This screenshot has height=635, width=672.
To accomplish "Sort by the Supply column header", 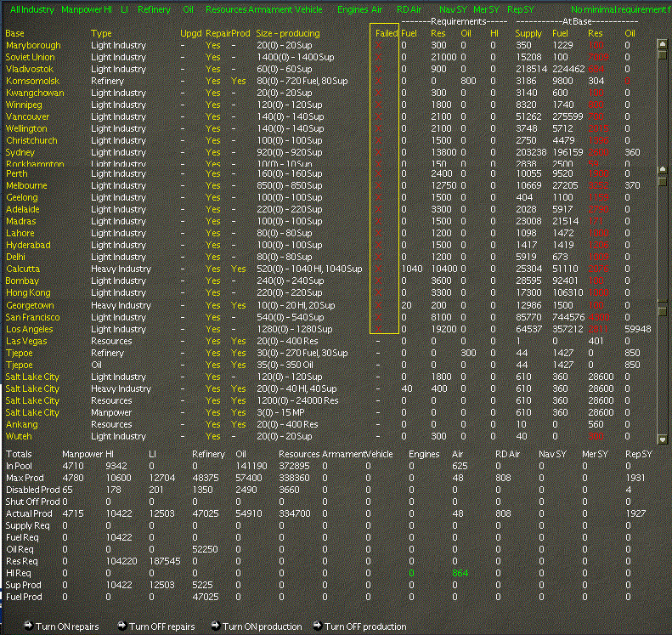I will pos(528,33).
